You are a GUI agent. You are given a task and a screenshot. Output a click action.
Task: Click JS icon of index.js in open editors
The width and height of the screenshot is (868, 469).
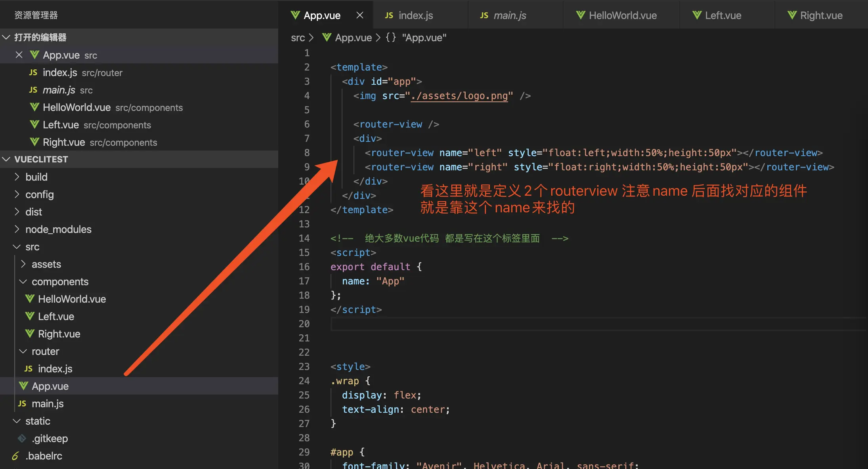pos(33,72)
